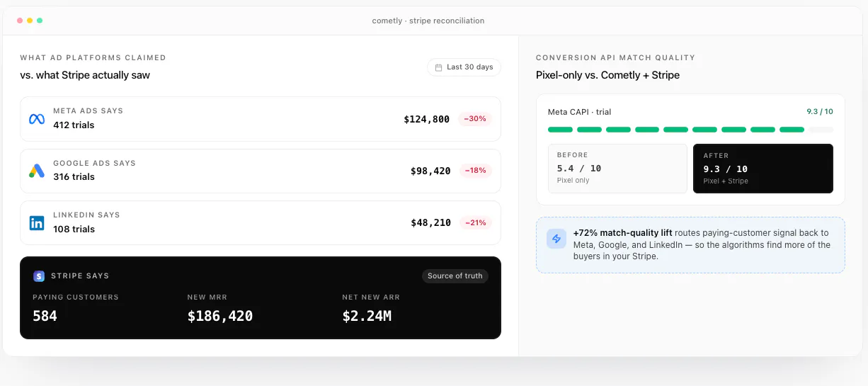
Task: Click the "META ADS SAYS" label
Action: [x=88, y=111]
